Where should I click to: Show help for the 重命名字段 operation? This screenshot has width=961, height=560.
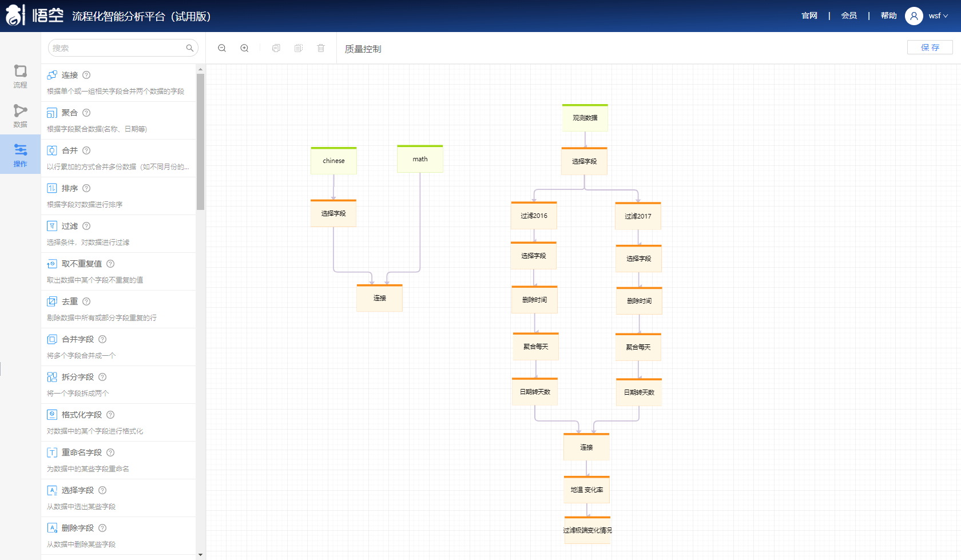(x=110, y=452)
